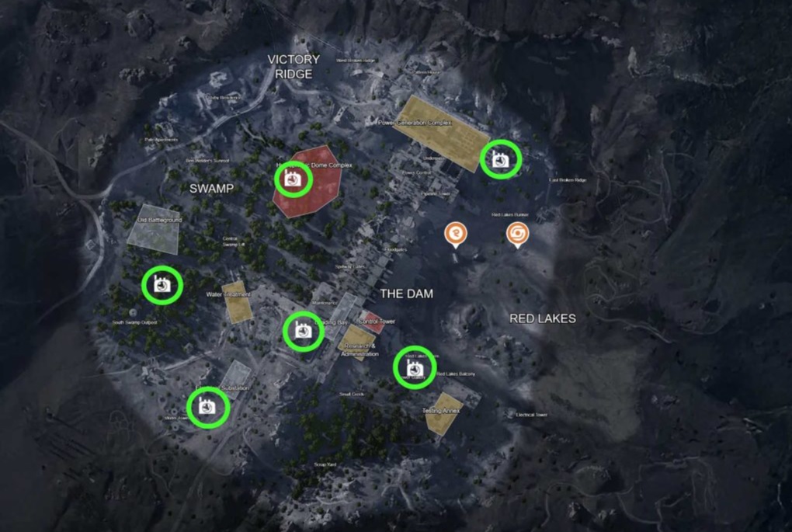Select the yellow Power Generation Complex zone

pos(442,134)
